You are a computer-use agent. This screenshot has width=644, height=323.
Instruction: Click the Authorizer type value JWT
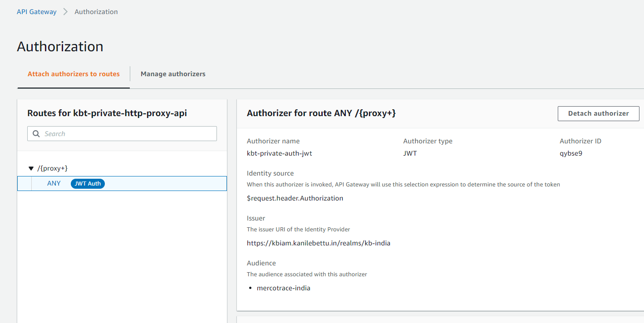pyautogui.click(x=410, y=153)
